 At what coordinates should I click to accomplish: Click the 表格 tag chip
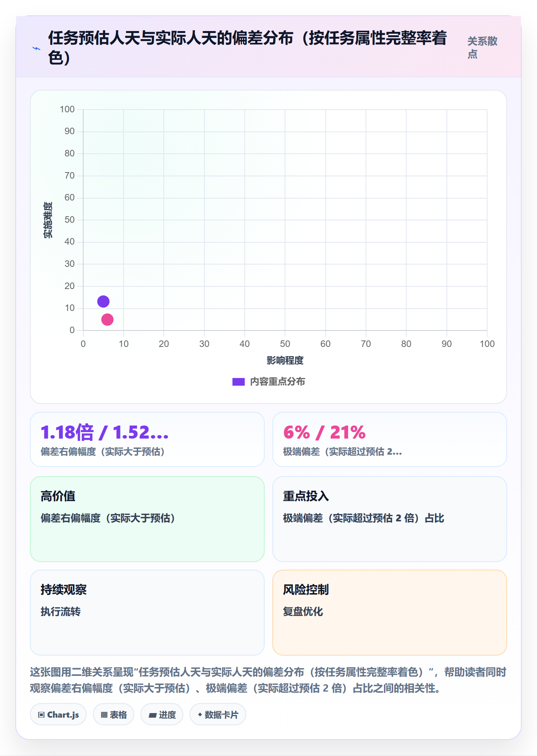click(114, 715)
